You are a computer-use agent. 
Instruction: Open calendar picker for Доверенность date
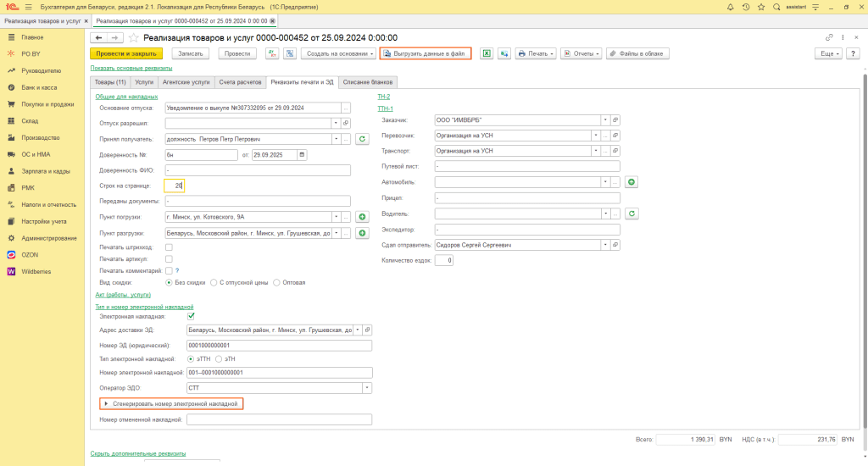click(x=303, y=154)
